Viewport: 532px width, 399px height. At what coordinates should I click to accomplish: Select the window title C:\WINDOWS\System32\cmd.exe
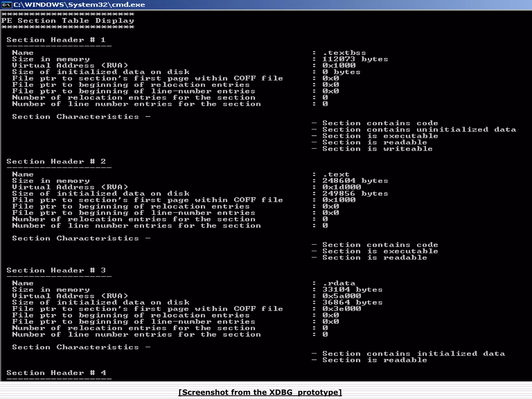(79, 5)
